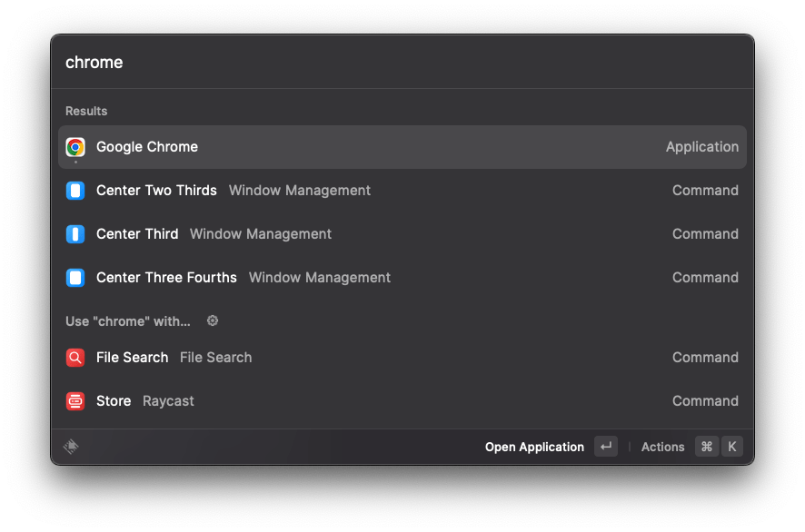Run the File Search command label
Viewport: 805px width, 532px height.
(x=132, y=358)
